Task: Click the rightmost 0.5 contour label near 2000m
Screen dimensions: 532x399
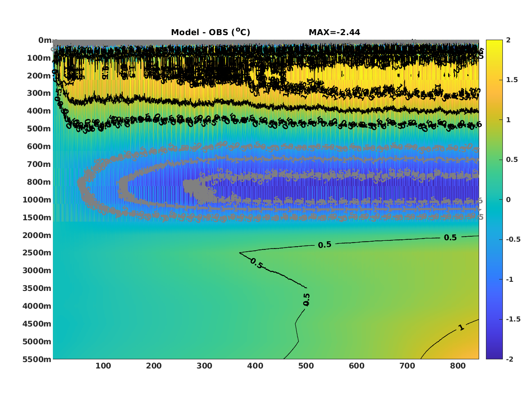Action: tap(450, 238)
